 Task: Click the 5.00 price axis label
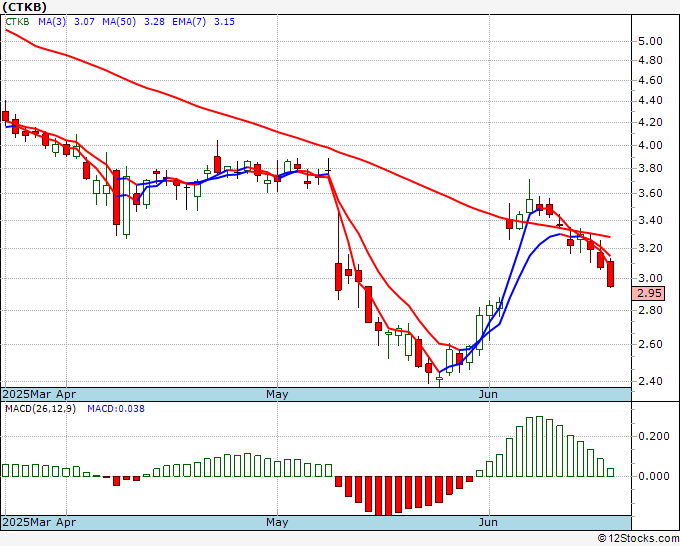click(650, 41)
